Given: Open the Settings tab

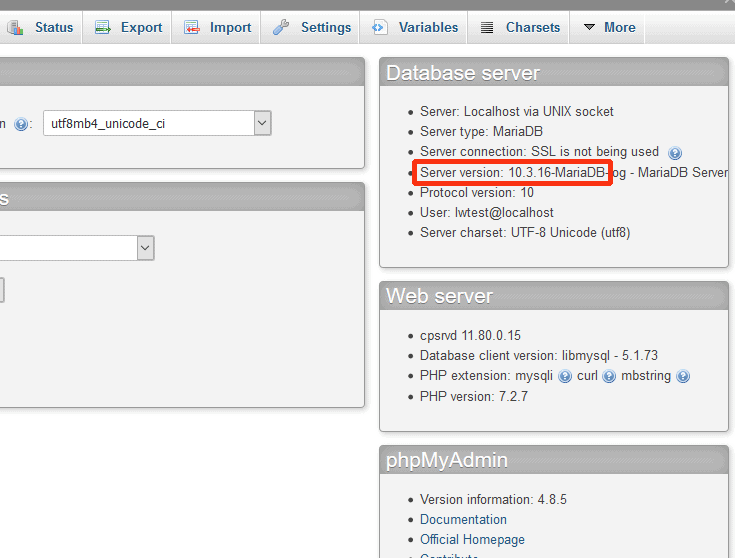Looking at the screenshot, I should coord(310,27).
